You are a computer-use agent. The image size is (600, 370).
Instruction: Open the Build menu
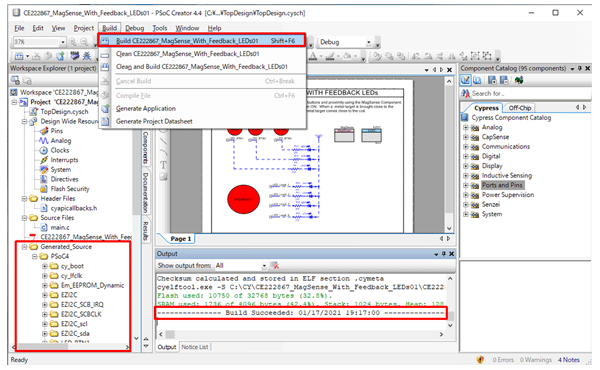(109, 28)
